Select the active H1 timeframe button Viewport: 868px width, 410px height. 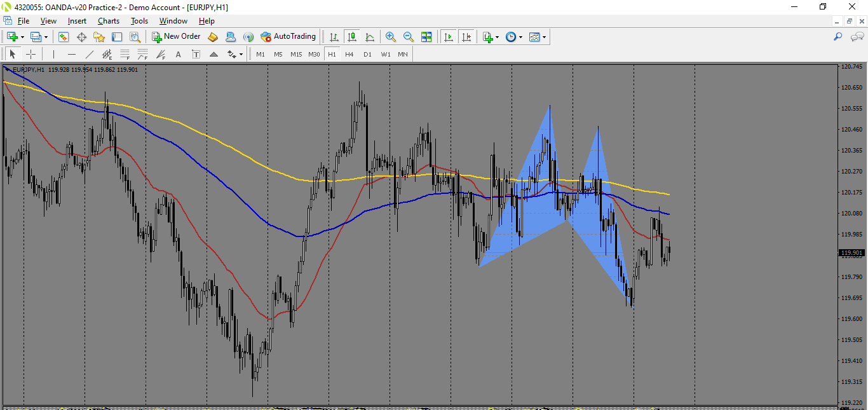[332, 54]
